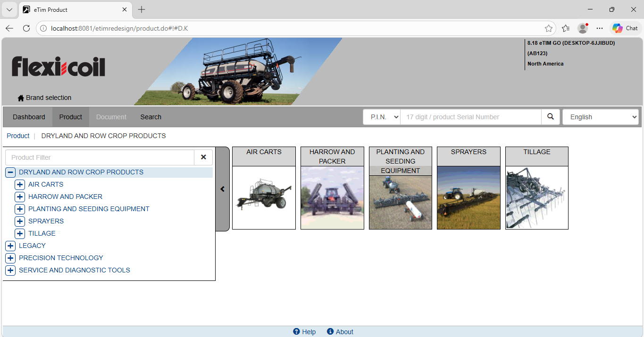Click the browser address bar
Screen dimensions: 644x337
click(295, 28)
